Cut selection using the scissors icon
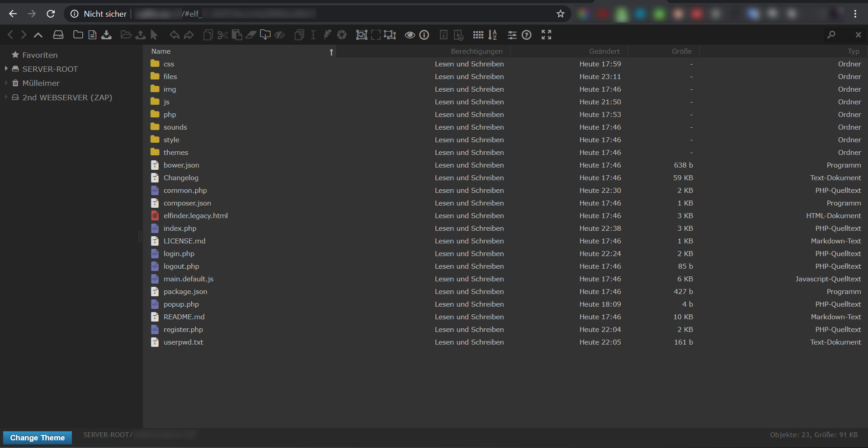 tap(222, 35)
